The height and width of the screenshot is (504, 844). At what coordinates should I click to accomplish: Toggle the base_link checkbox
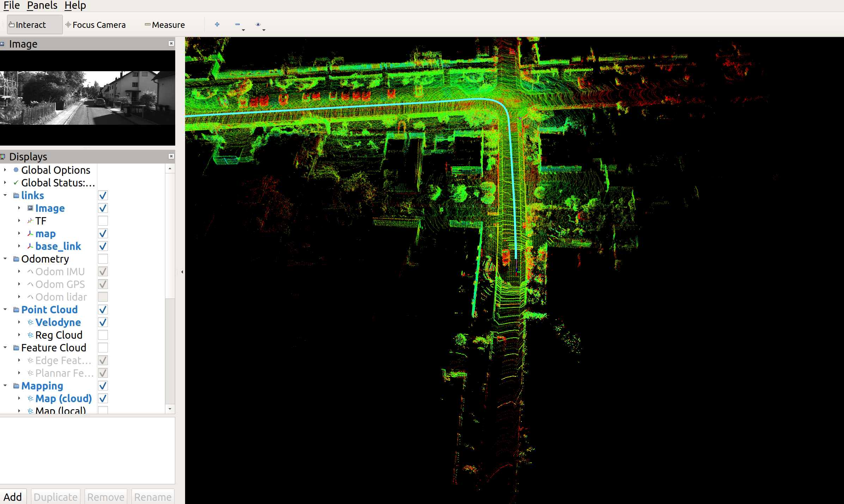click(x=103, y=246)
